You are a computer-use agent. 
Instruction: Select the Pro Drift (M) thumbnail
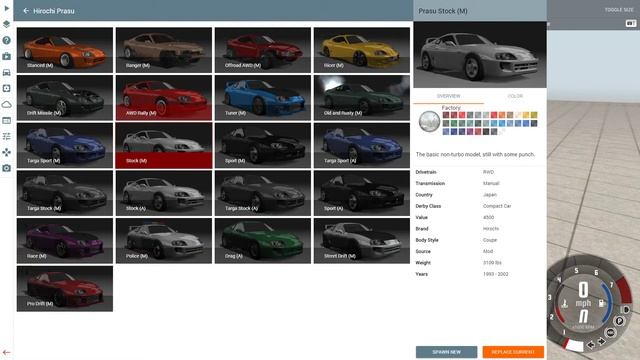tap(65, 289)
